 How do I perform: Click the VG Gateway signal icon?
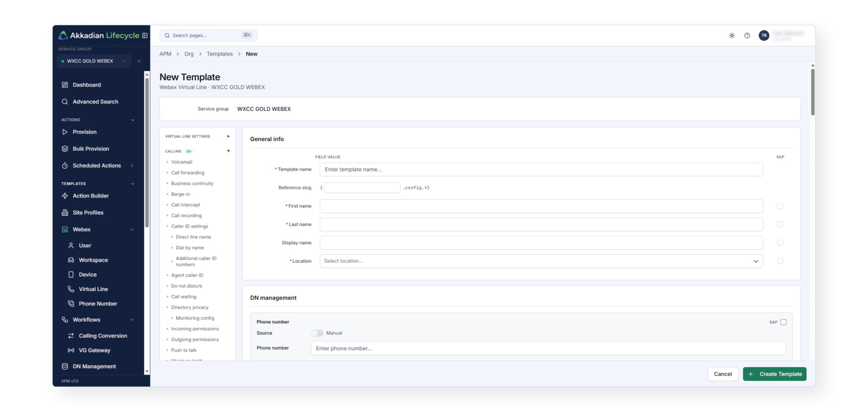[71, 350]
